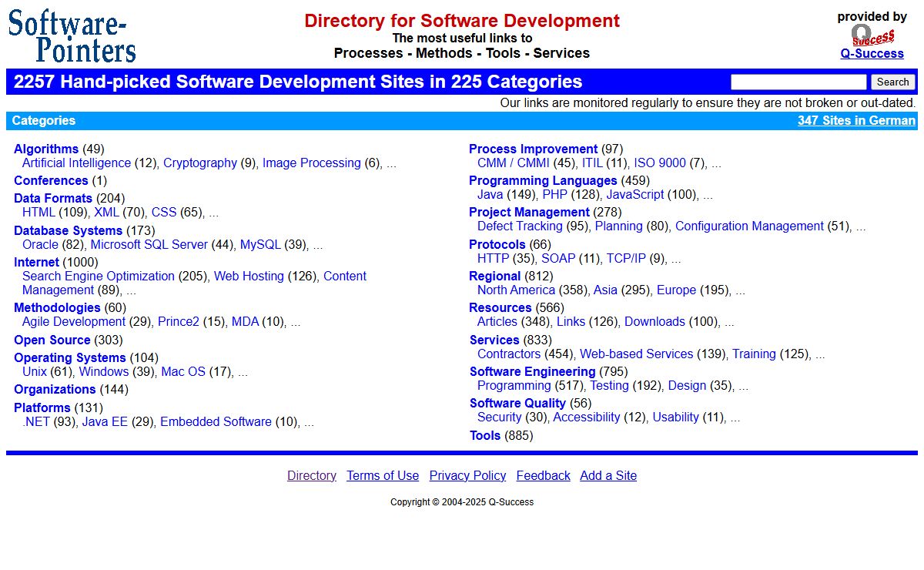Open the Programming Languages category
This screenshot has width=924, height=570.
[543, 181]
